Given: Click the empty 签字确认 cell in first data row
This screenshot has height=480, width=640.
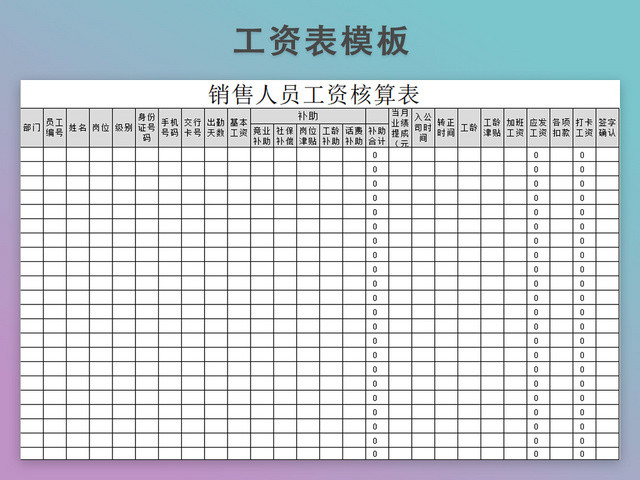Looking at the screenshot, I should (x=607, y=155).
